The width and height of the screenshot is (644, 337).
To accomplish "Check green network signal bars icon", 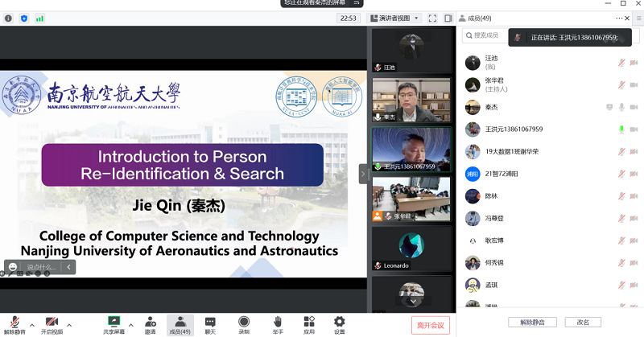I will pyautogui.click(x=39, y=18).
